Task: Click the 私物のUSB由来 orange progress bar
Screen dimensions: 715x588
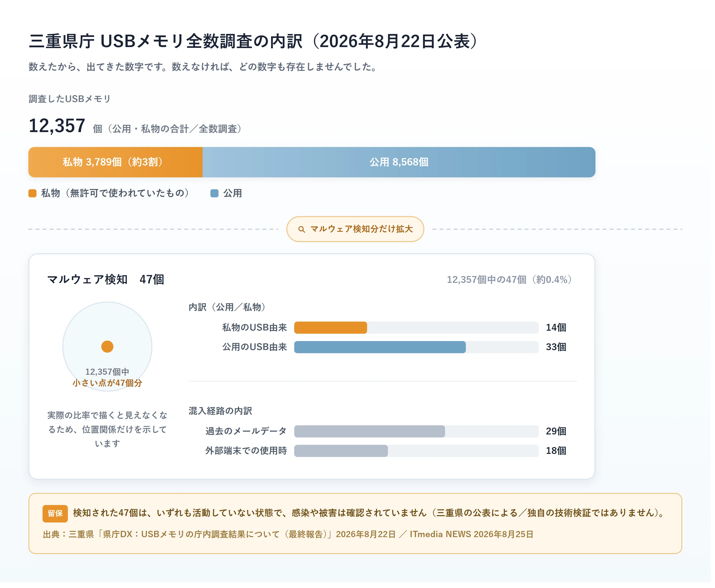Action: [330, 328]
